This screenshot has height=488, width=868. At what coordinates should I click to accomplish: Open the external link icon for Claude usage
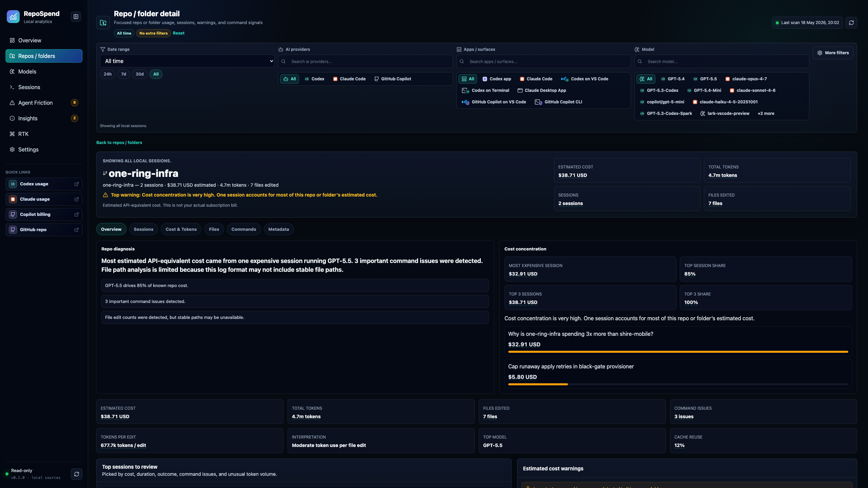(77, 199)
